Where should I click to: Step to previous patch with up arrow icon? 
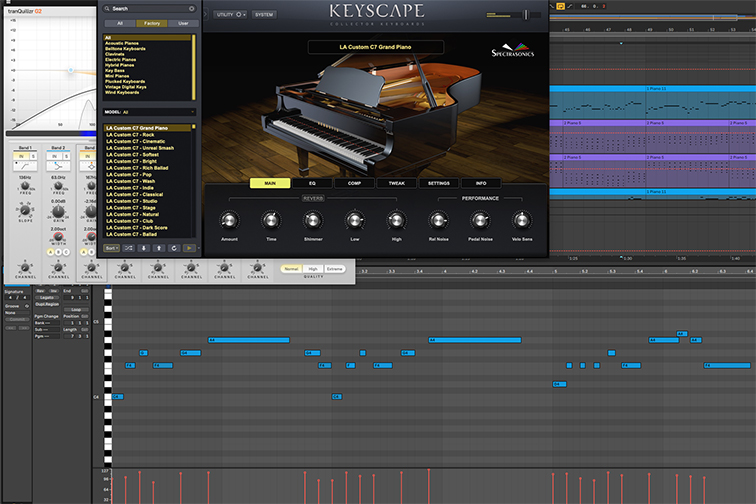(159, 248)
